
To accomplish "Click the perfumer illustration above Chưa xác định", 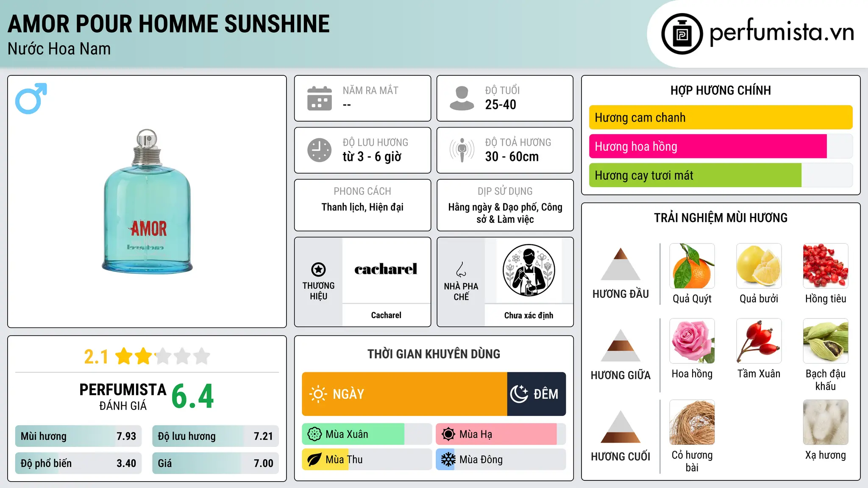I will click(529, 270).
